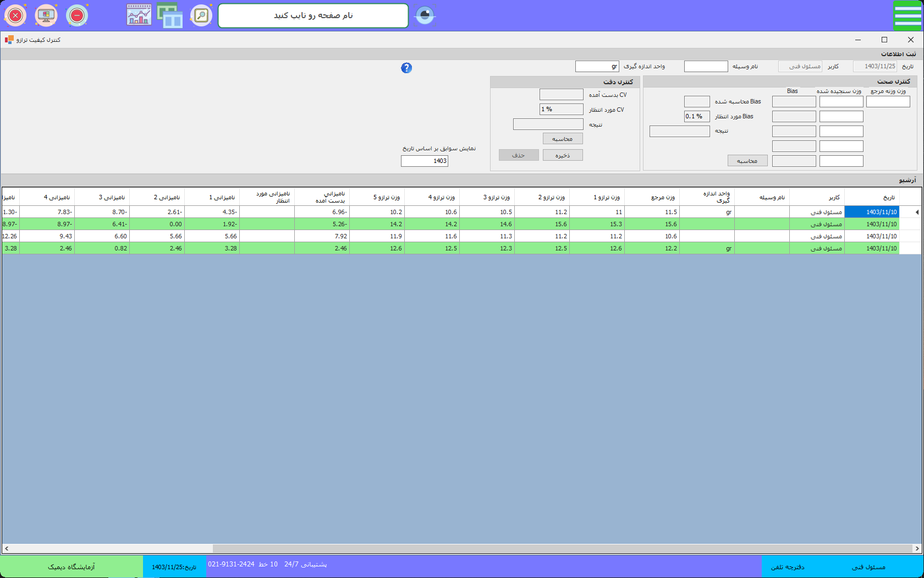This screenshot has width=924, height=578.
Task: Click the red minus minimize icon
Action: 77,15
